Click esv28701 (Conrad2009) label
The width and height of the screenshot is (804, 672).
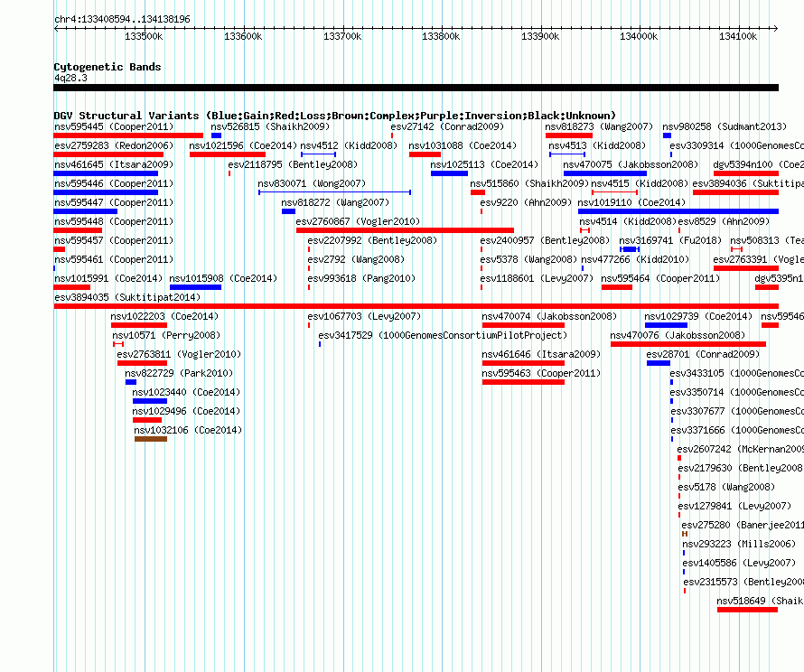click(703, 354)
